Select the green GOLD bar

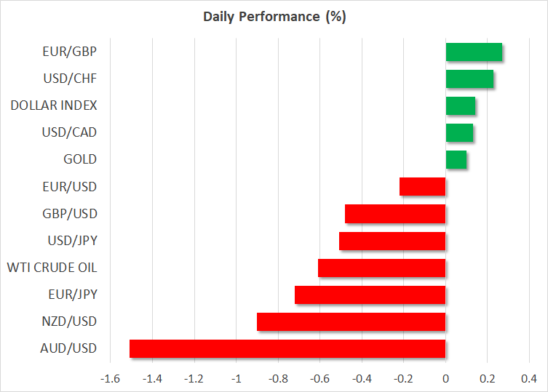[x=456, y=159]
